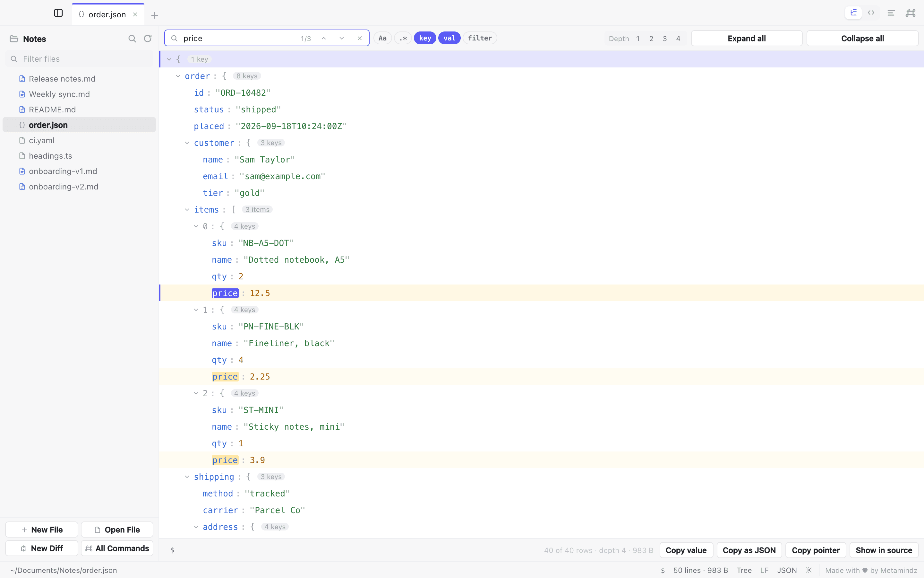Go to next search match
Screen dimensions: 924x578
pyautogui.click(x=342, y=38)
